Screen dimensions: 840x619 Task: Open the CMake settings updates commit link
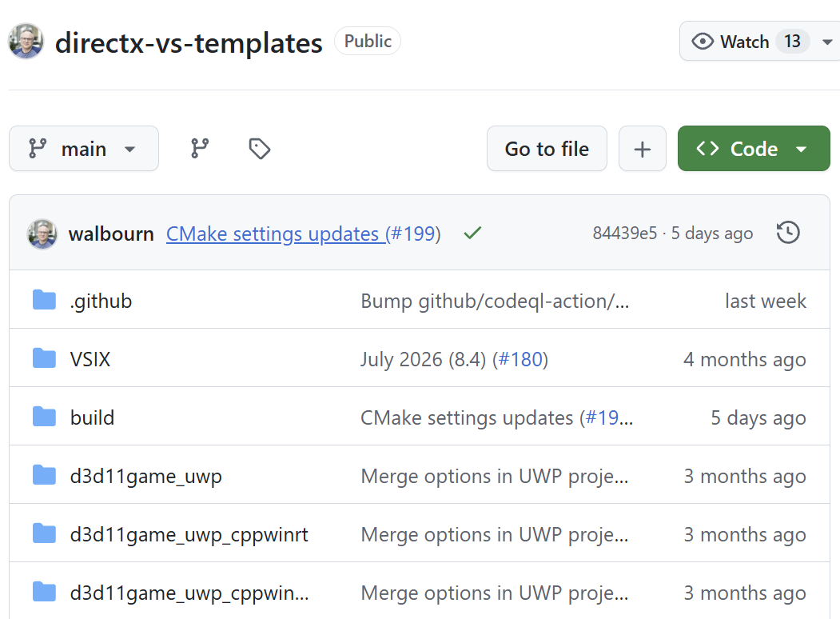click(x=275, y=234)
